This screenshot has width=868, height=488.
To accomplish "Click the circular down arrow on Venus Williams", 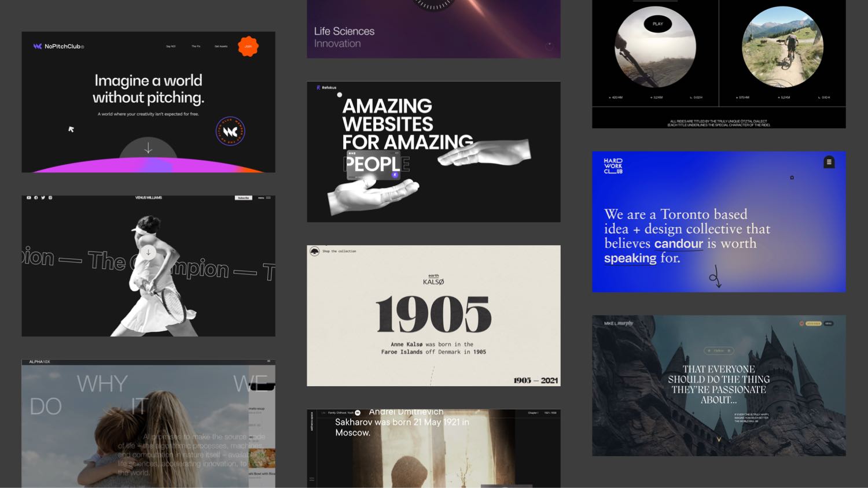I will pyautogui.click(x=148, y=252).
